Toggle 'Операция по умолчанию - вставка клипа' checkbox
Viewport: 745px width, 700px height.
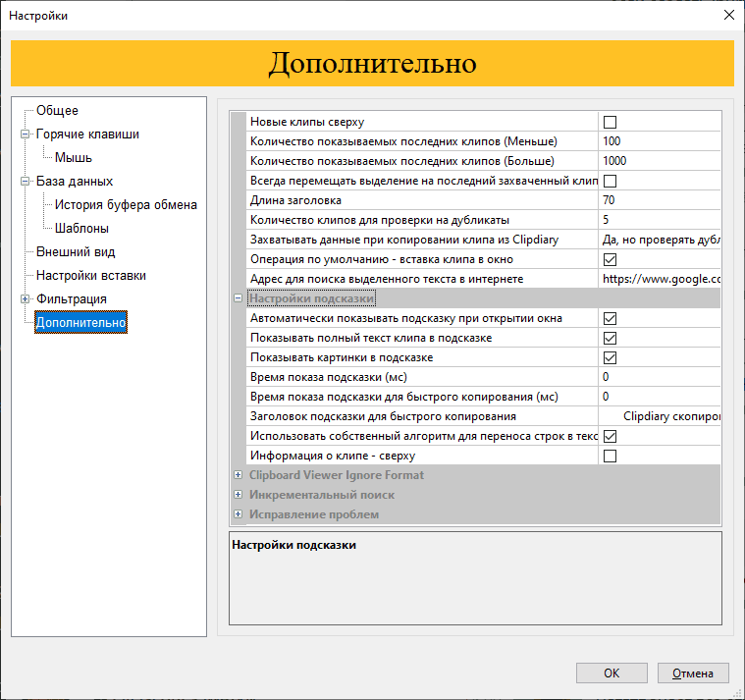click(x=610, y=259)
